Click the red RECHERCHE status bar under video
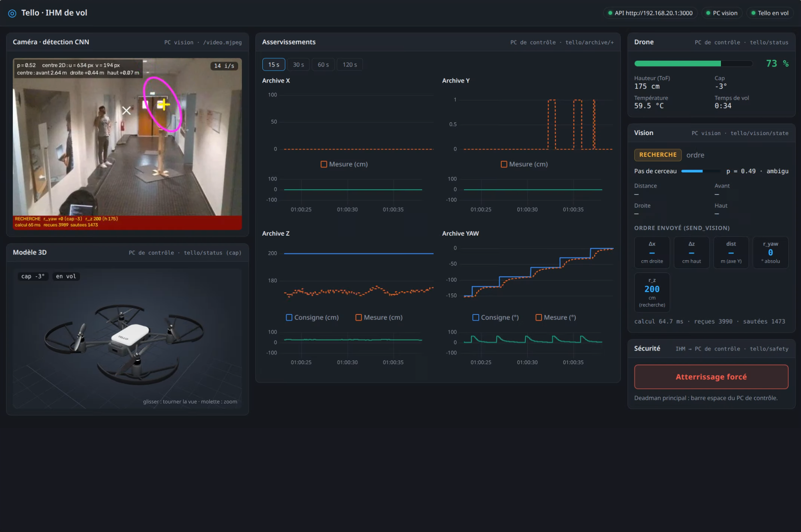The height and width of the screenshot is (532, 801). [x=127, y=222]
